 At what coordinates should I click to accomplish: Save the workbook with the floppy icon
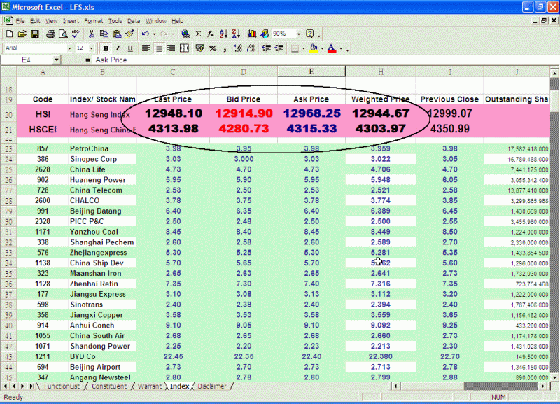click(x=35, y=34)
